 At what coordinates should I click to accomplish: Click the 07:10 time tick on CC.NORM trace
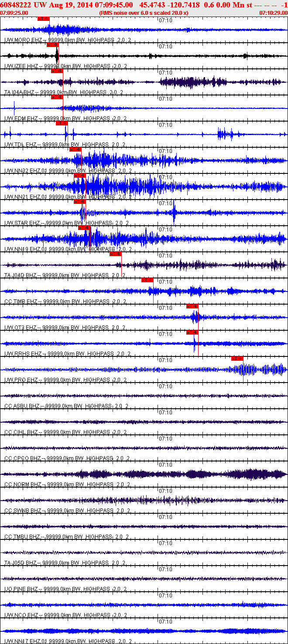tap(165, 465)
